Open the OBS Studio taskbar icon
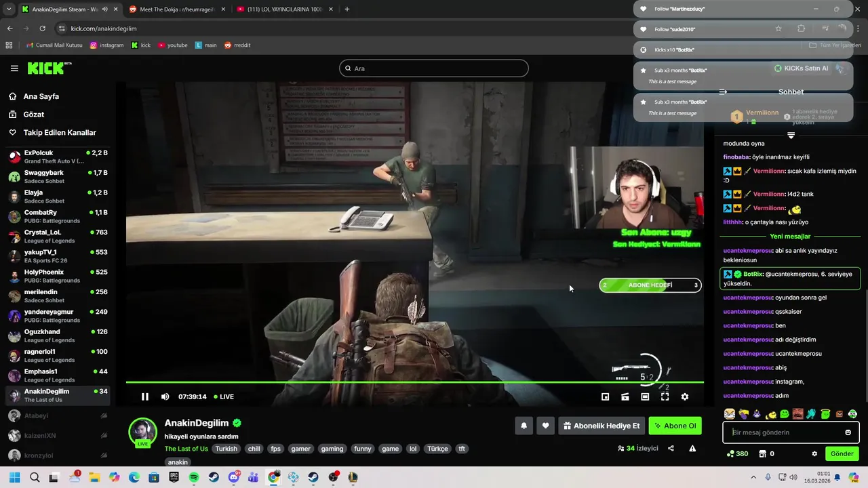This screenshot has width=868, height=488. click(x=333, y=477)
